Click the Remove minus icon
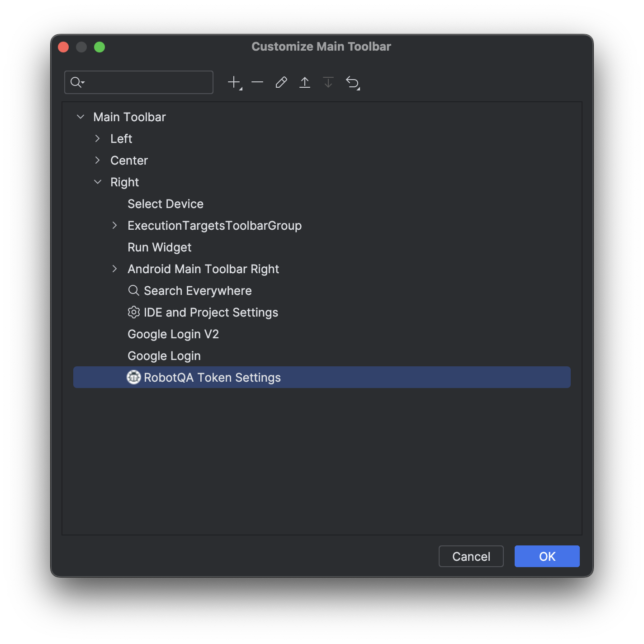The image size is (644, 644). coord(257,82)
